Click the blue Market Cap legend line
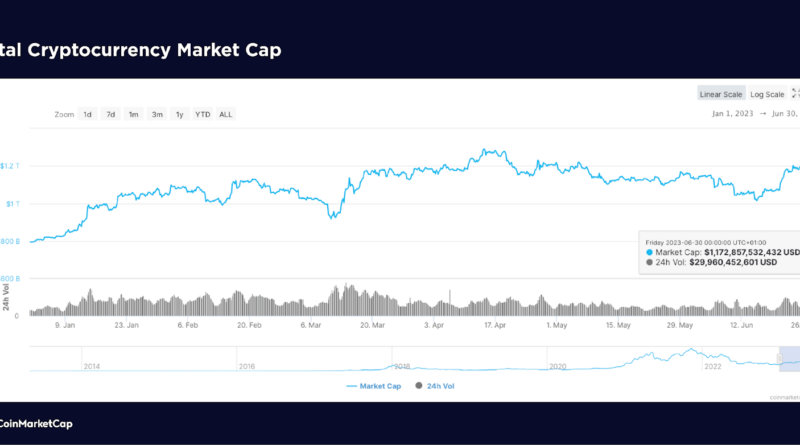This screenshot has height=445, width=800. [351, 384]
